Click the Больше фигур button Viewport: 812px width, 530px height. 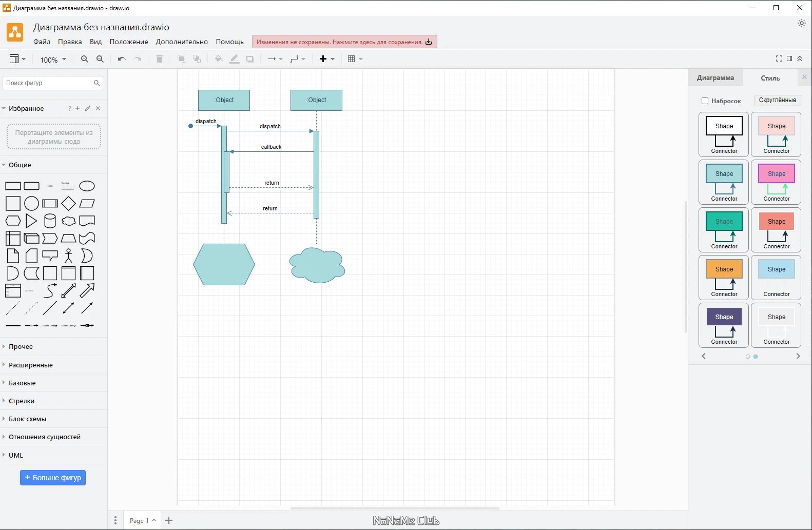53,478
